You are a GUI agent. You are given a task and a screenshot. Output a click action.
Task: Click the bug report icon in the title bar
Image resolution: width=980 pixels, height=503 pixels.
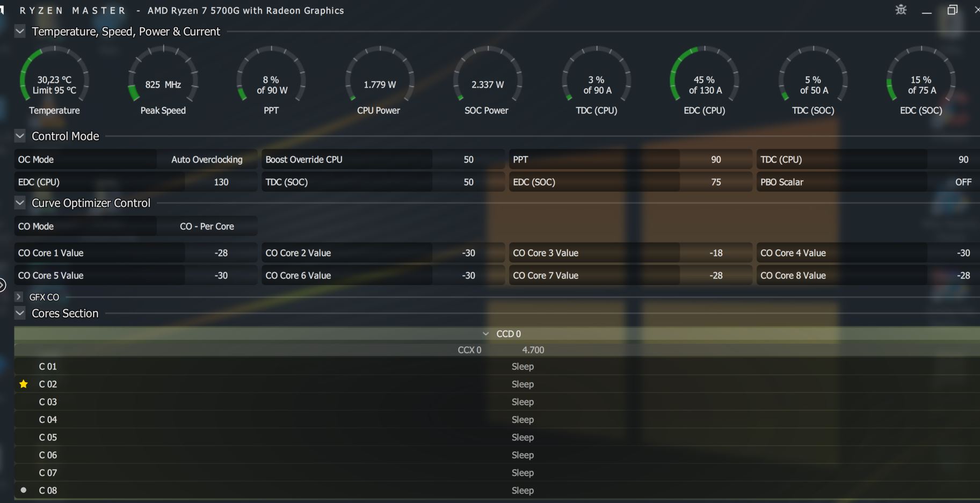pos(901,10)
